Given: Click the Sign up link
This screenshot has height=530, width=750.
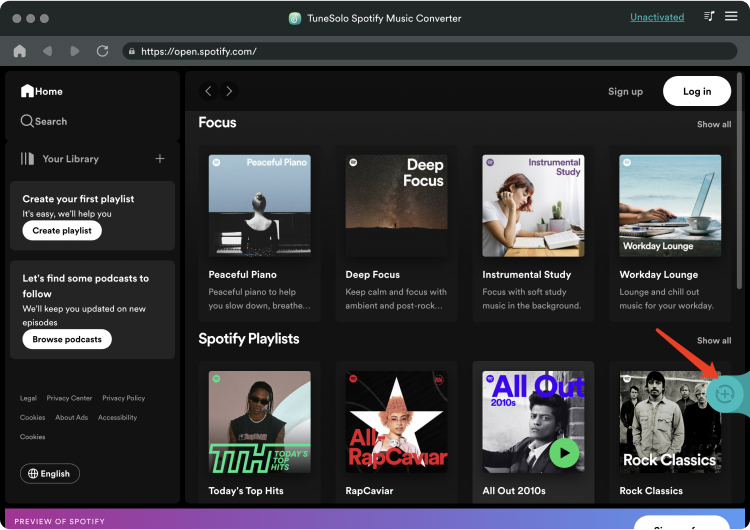Looking at the screenshot, I should click(625, 91).
